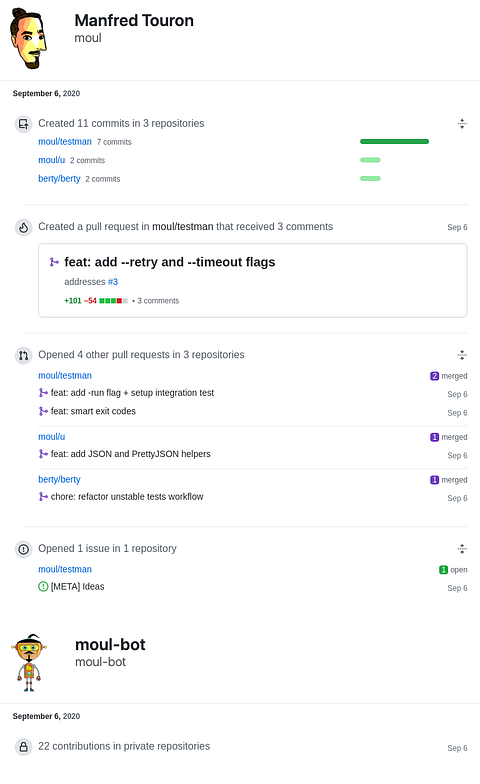
Task: Click merged PR icon beside smart exit codes
Action: (44, 411)
